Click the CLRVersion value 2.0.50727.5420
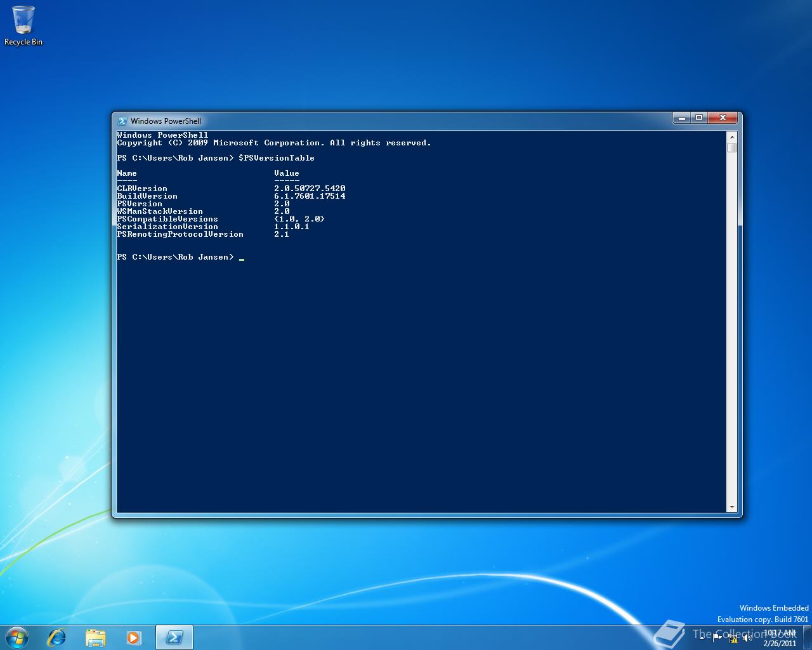This screenshot has width=812, height=650. [310, 189]
